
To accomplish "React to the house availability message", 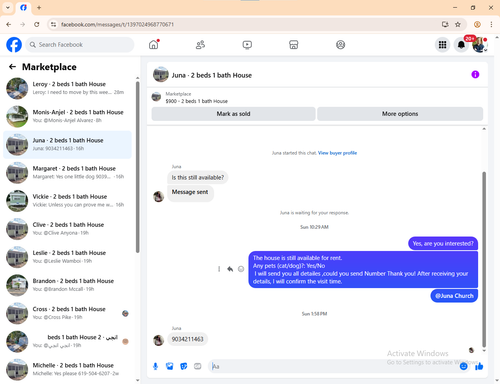I will coord(241,269).
